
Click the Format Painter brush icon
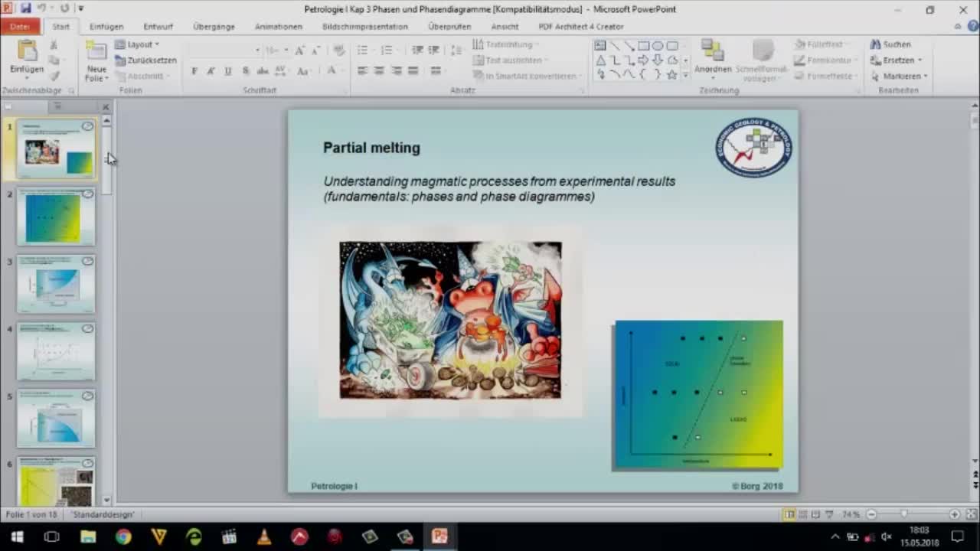click(x=54, y=76)
